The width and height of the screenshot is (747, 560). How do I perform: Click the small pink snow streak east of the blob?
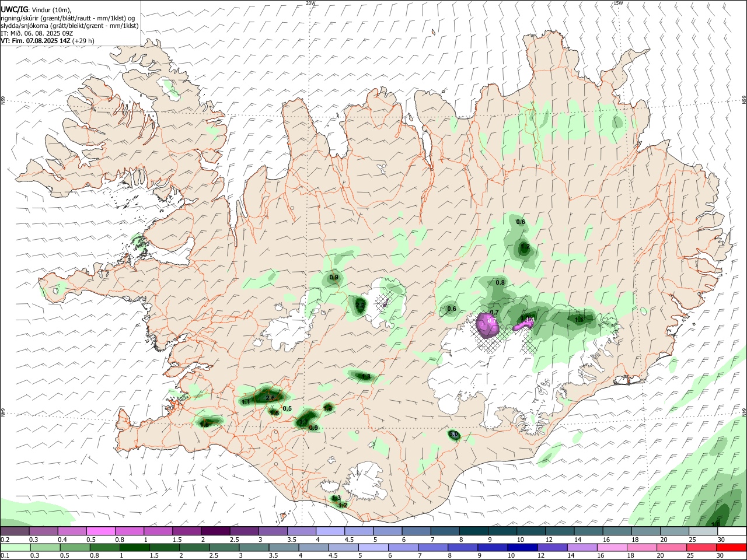click(x=523, y=323)
